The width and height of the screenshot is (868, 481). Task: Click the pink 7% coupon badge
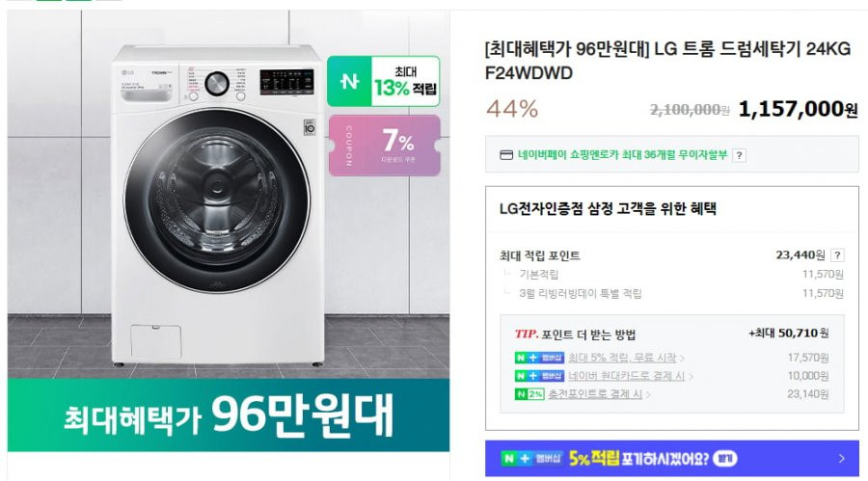pos(385,146)
